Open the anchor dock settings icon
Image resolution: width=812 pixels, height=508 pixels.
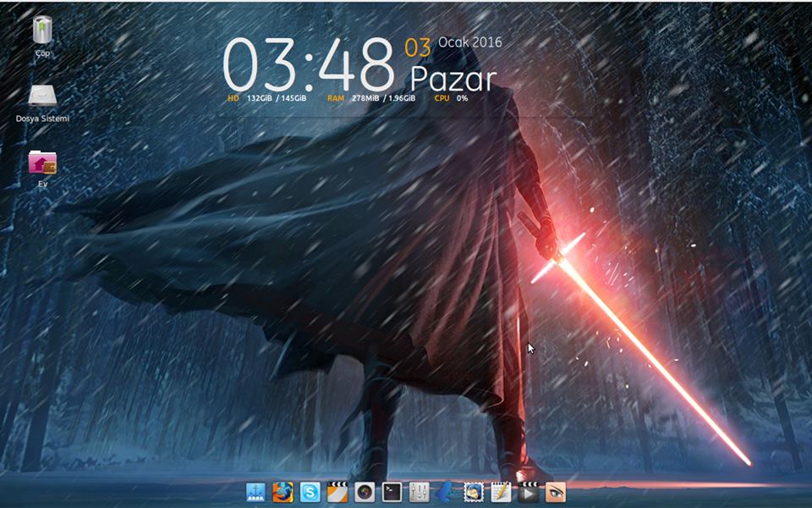(x=255, y=492)
